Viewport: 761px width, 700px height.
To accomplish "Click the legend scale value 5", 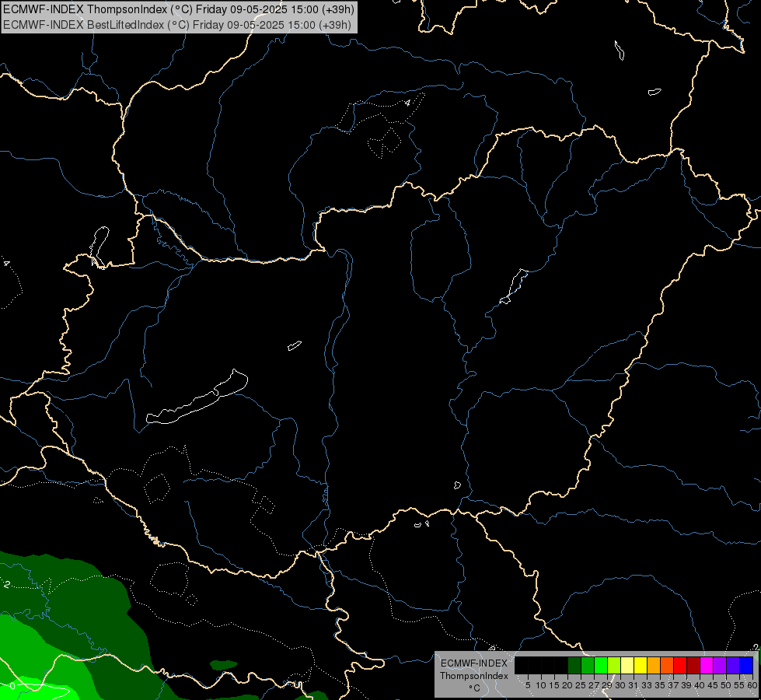I will (x=528, y=685).
